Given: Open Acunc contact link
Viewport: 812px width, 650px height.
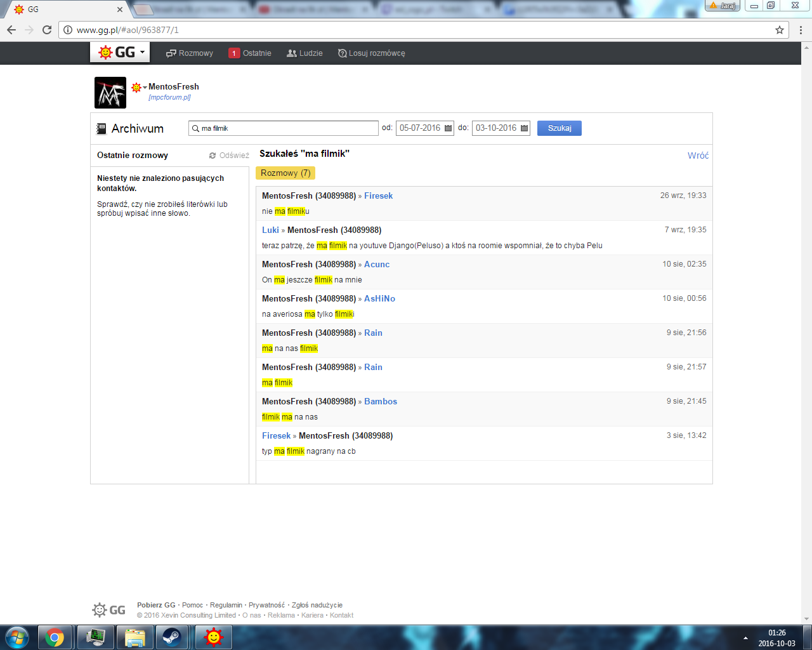Looking at the screenshot, I should click(377, 264).
